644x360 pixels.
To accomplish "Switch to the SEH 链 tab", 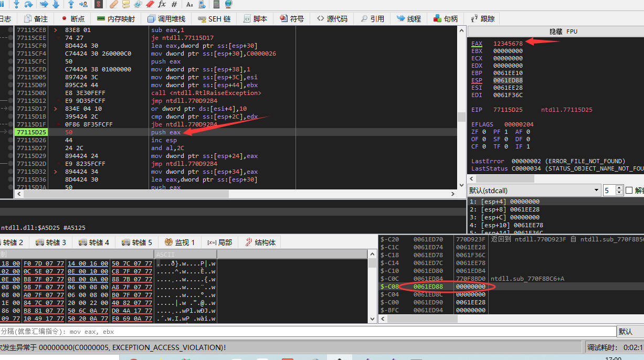I will (x=214, y=18).
